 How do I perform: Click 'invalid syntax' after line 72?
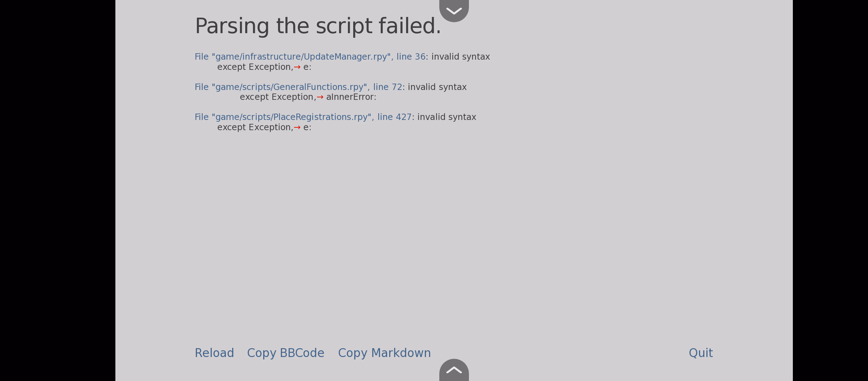pyautogui.click(x=437, y=87)
